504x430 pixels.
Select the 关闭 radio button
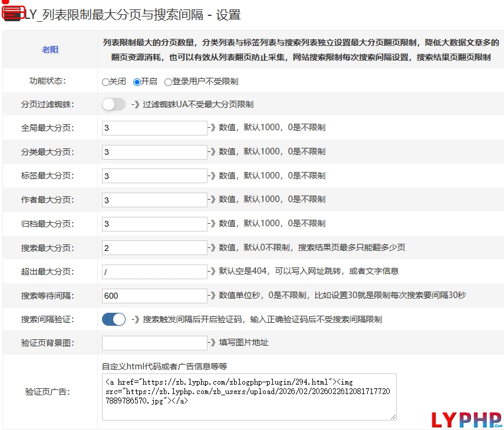click(106, 82)
